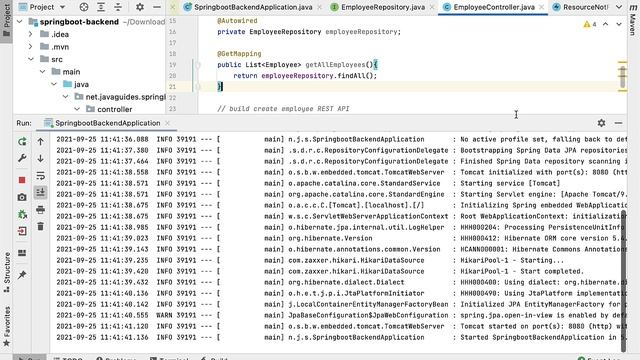The image size is (640, 360).
Task: Close the SpringbootBackendApplication run tab
Action: click(167, 123)
